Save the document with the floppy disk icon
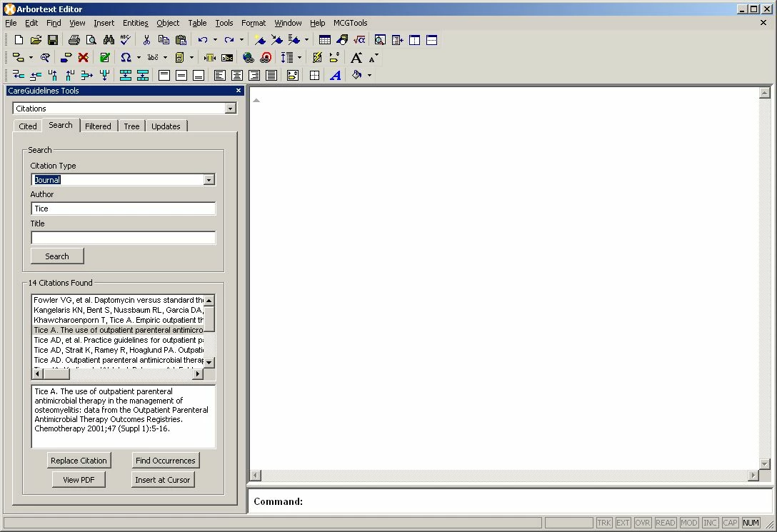 coord(53,40)
